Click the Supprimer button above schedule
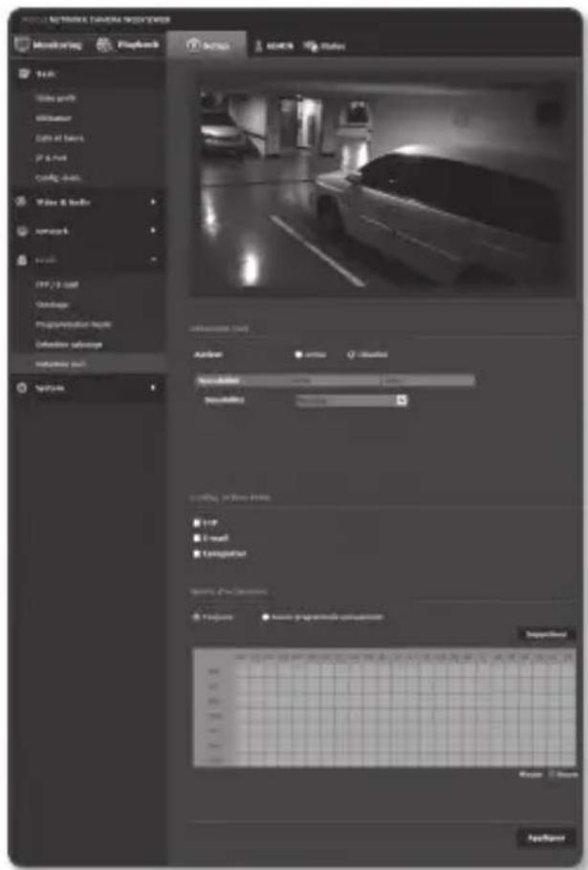This screenshot has height=870, width=588. 546,634
